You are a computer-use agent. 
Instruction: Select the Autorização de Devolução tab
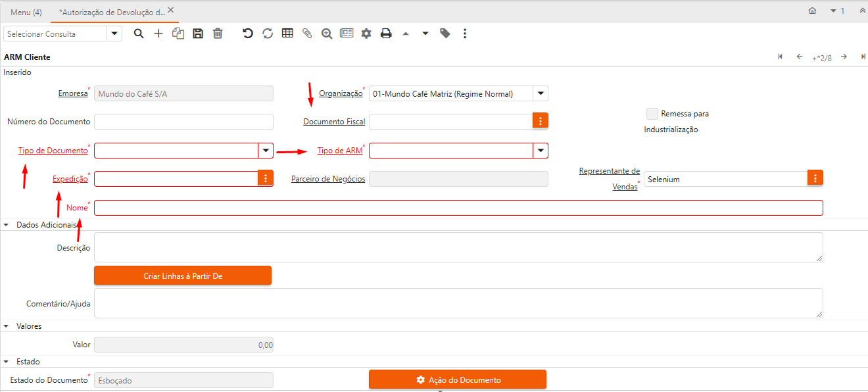point(112,12)
